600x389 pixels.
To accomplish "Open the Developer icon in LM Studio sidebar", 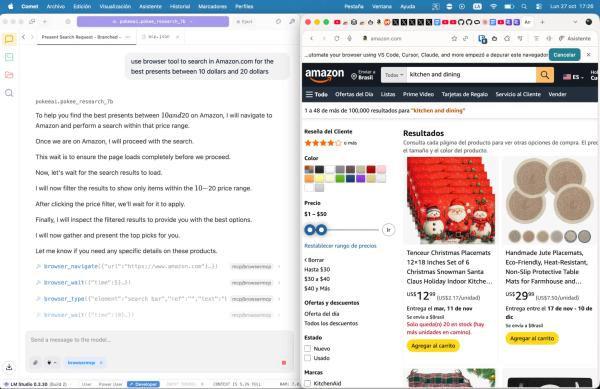I will 9,57.
